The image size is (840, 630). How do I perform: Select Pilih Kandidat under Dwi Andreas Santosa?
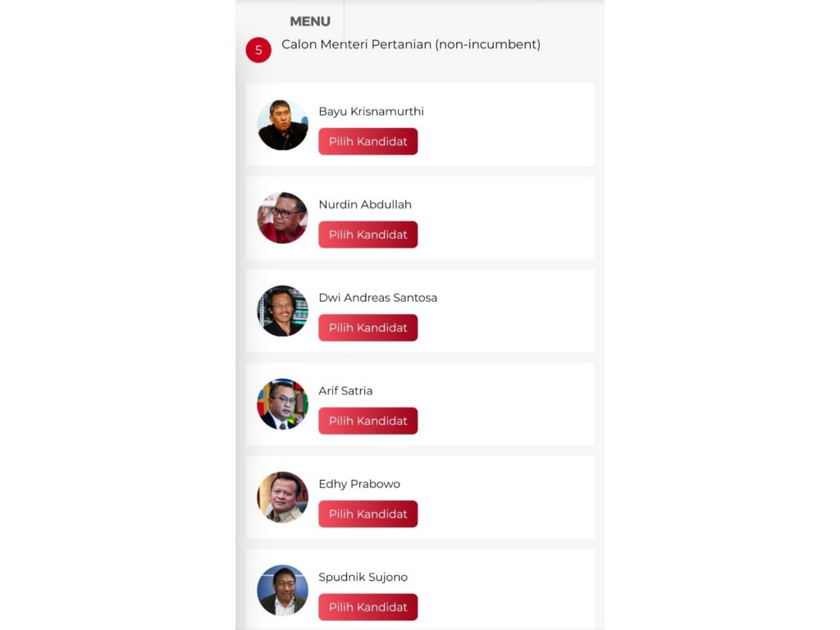(x=367, y=328)
